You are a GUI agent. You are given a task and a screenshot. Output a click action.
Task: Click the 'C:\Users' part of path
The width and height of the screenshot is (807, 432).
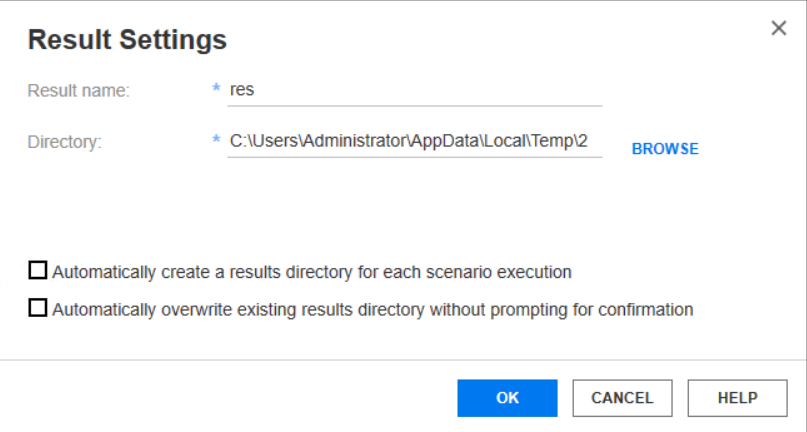tap(261, 142)
